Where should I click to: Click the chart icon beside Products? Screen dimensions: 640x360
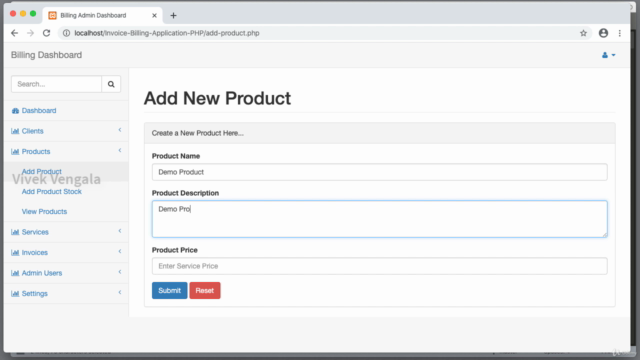point(15,151)
